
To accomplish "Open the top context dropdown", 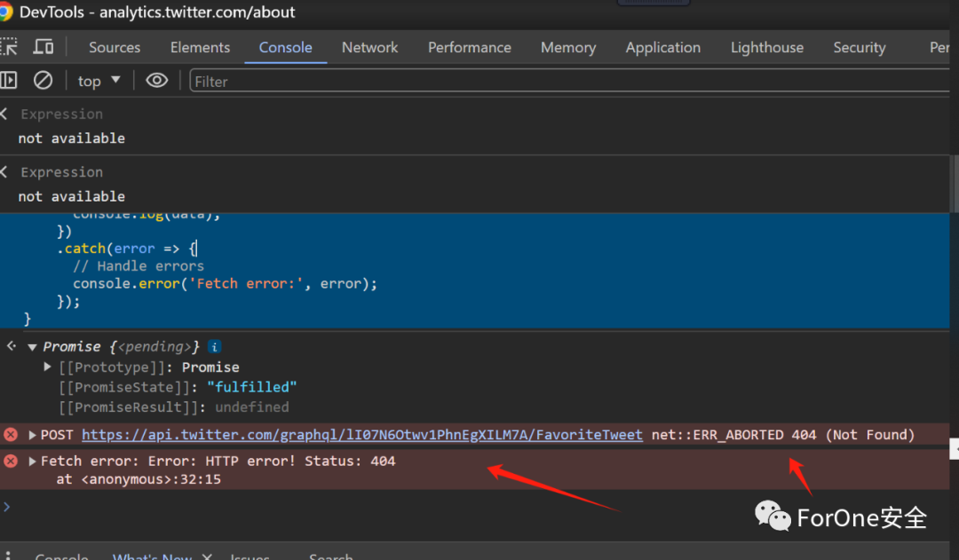I will pos(99,81).
